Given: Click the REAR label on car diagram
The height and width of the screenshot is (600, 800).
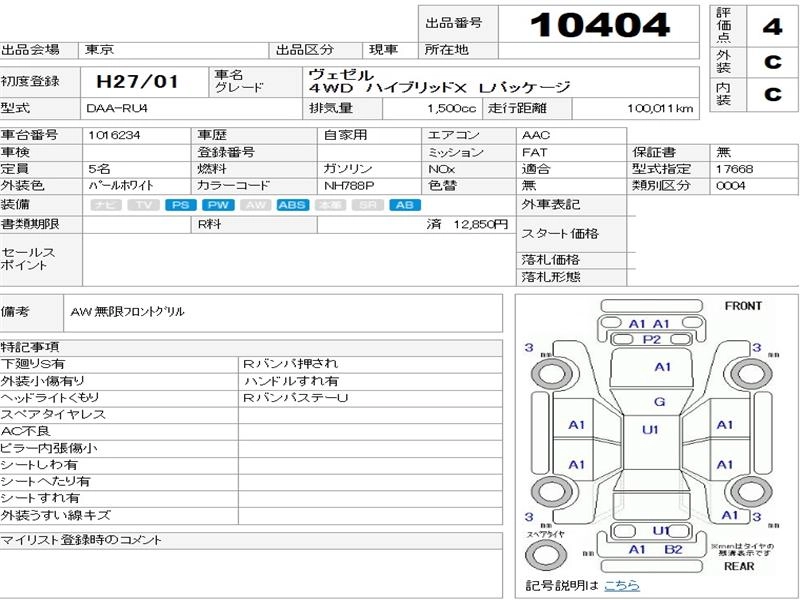Looking at the screenshot, I should click(739, 566).
